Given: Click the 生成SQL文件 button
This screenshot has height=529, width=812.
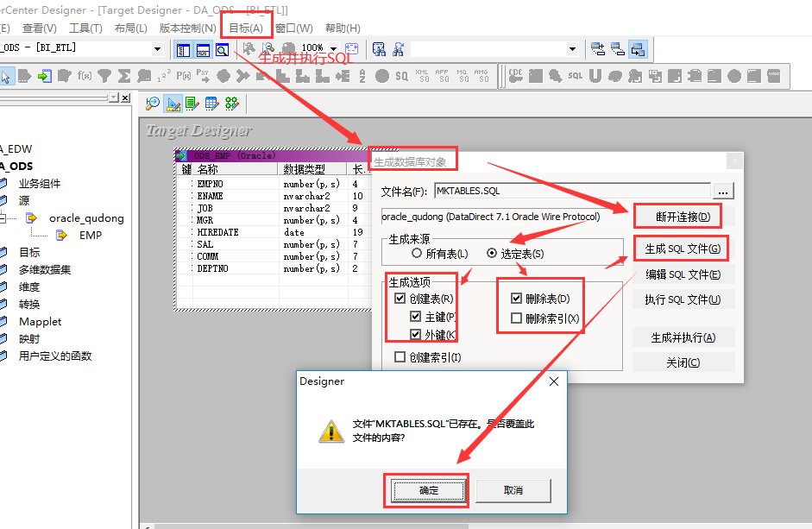Looking at the screenshot, I should 683,249.
